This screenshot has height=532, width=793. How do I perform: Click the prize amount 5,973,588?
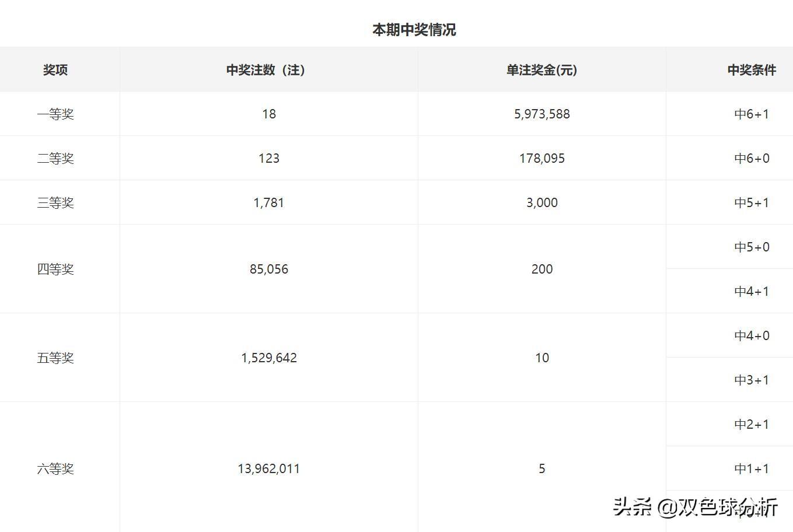(542, 114)
